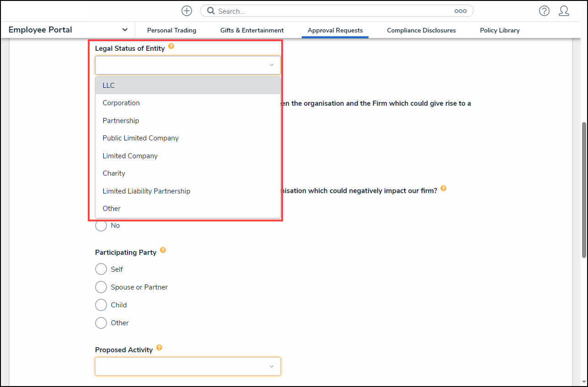Screen dimensions: 588x387
Task: Open the Help question mark icon
Action: click(x=544, y=11)
